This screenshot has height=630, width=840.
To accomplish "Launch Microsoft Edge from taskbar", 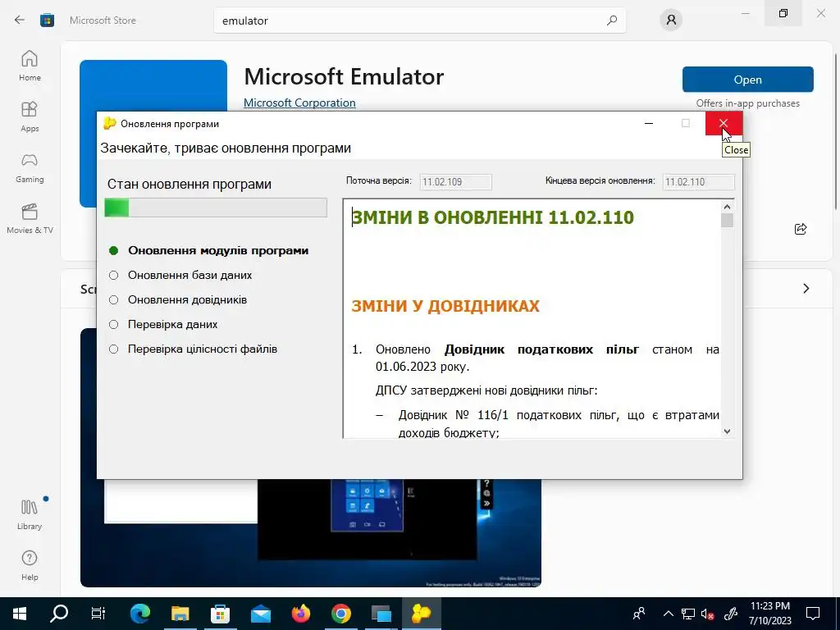I will point(139,614).
